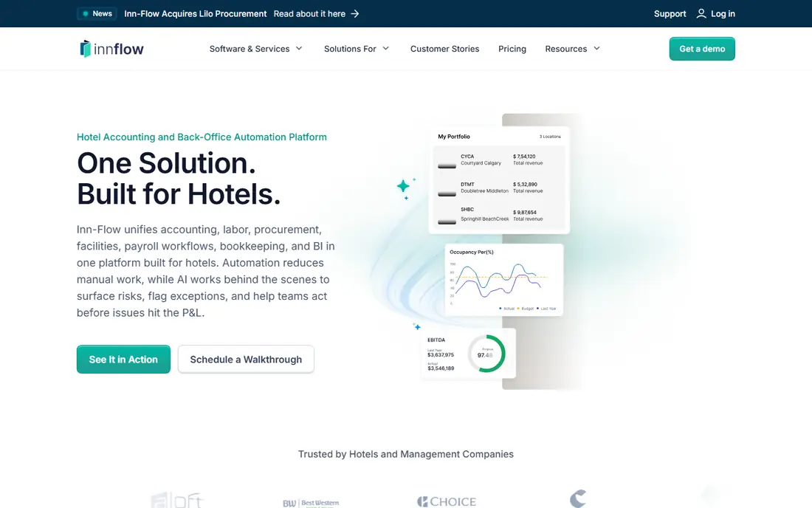Click the Get a demo button
Image resolution: width=812 pixels, height=508 pixels.
(x=702, y=49)
